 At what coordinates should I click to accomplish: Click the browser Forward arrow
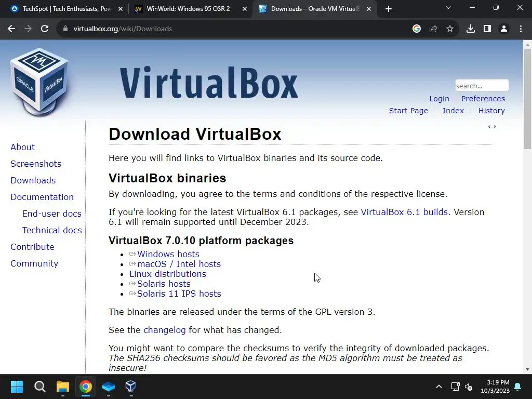click(x=28, y=29)
